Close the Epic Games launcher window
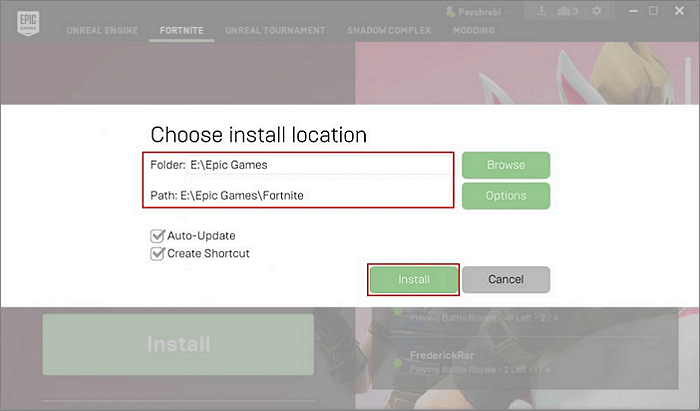 [679, 11]
